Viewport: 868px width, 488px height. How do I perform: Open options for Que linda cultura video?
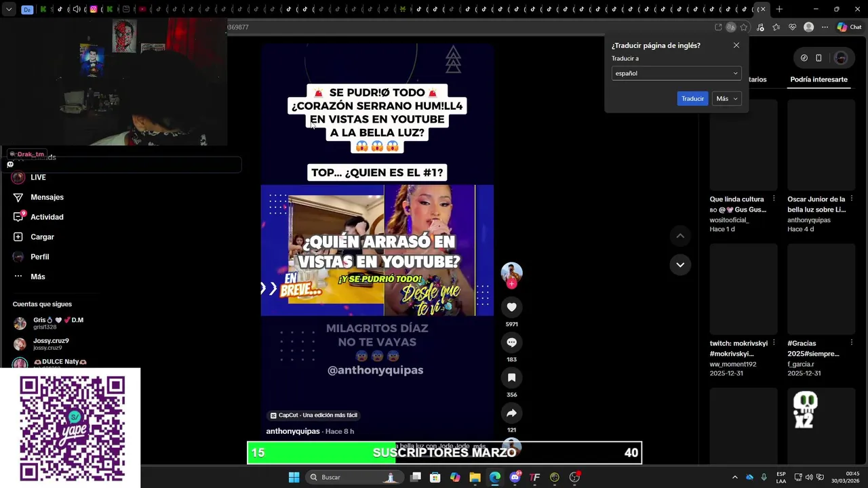774,199
